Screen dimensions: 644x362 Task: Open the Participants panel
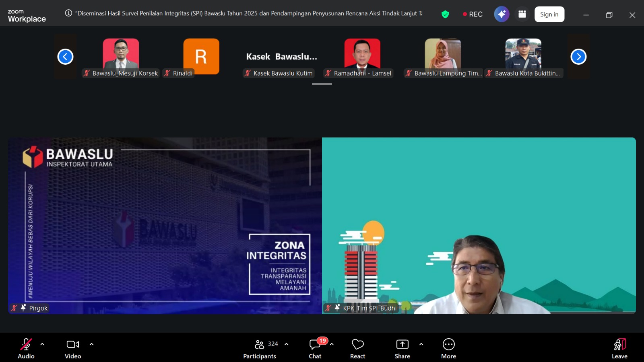[260, 348]
